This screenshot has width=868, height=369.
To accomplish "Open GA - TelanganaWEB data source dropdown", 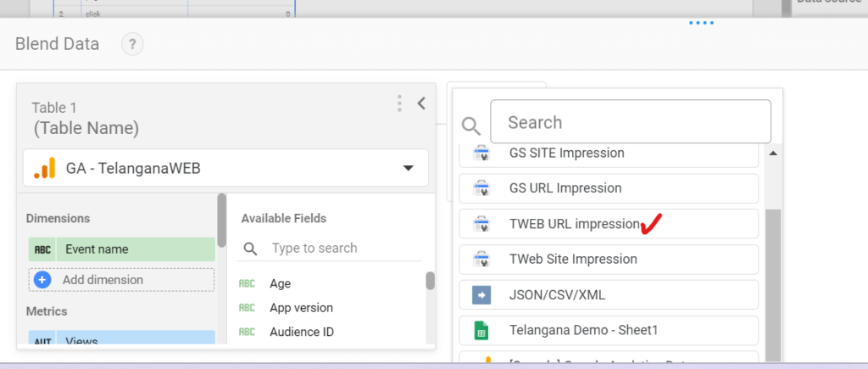I will (225, 168).
